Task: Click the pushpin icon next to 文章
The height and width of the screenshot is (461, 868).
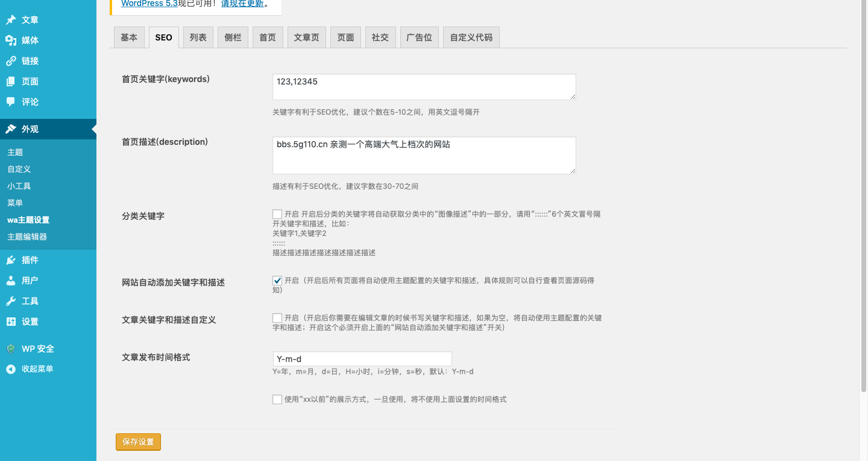Action: (x=11, y=20)
